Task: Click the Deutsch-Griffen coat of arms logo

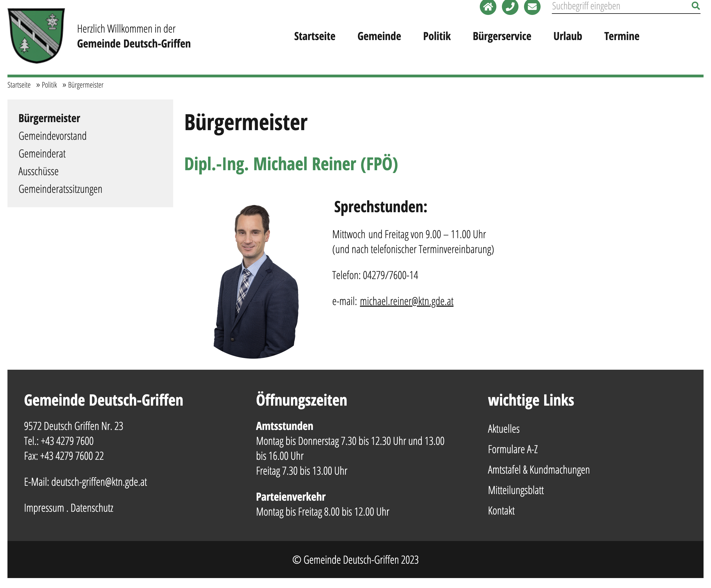Action: pyautogui.click(x=36, y=36)
